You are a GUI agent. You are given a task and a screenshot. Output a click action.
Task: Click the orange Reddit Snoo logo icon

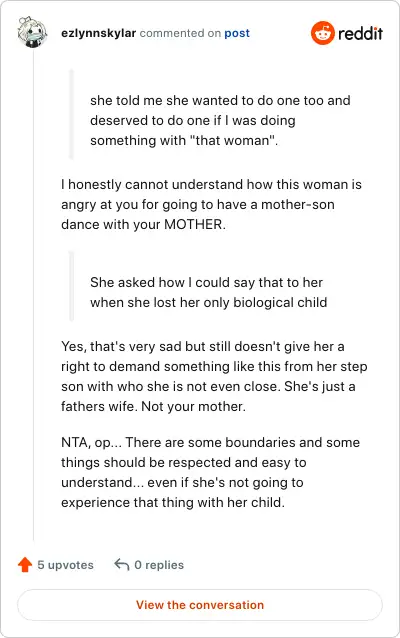[x=323, y=33]
